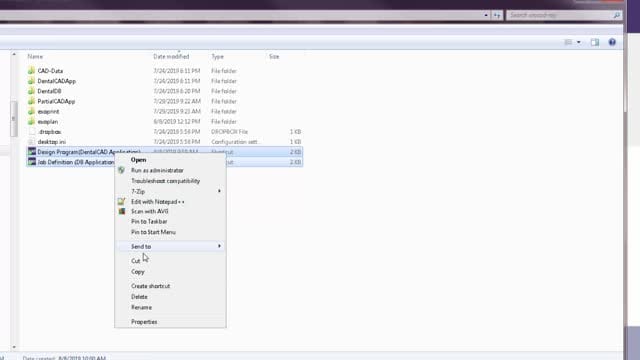Click the AVG icon in context menu
Image resolution: width=640 pixels, height=360 pixels.
[x=121, y=211]
